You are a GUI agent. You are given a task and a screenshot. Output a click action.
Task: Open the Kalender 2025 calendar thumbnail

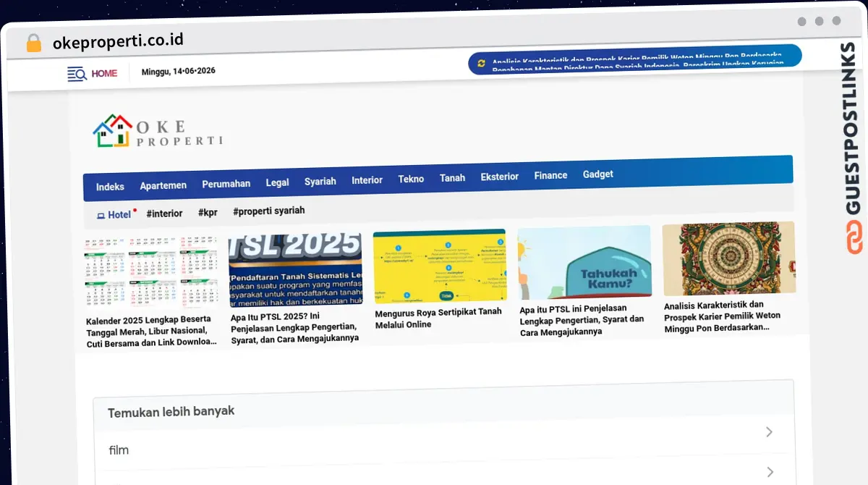[151, 273]
